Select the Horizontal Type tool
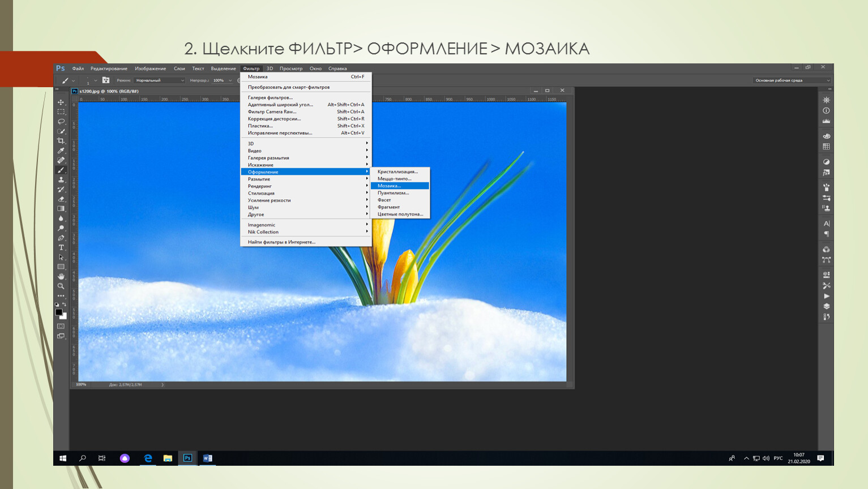The width and height of the screenshot is (868, 489). point(61,247)
